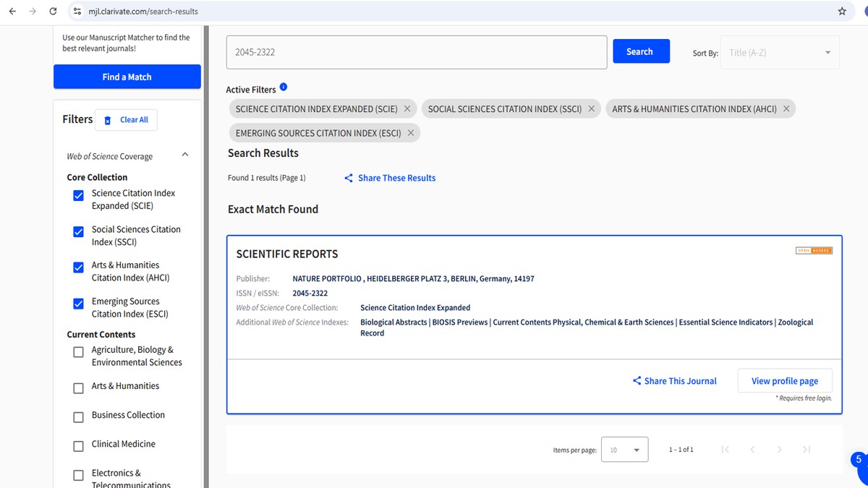
Task: Click the NATURE PORTFOLIO publisher address text
Action: point(413,278)
